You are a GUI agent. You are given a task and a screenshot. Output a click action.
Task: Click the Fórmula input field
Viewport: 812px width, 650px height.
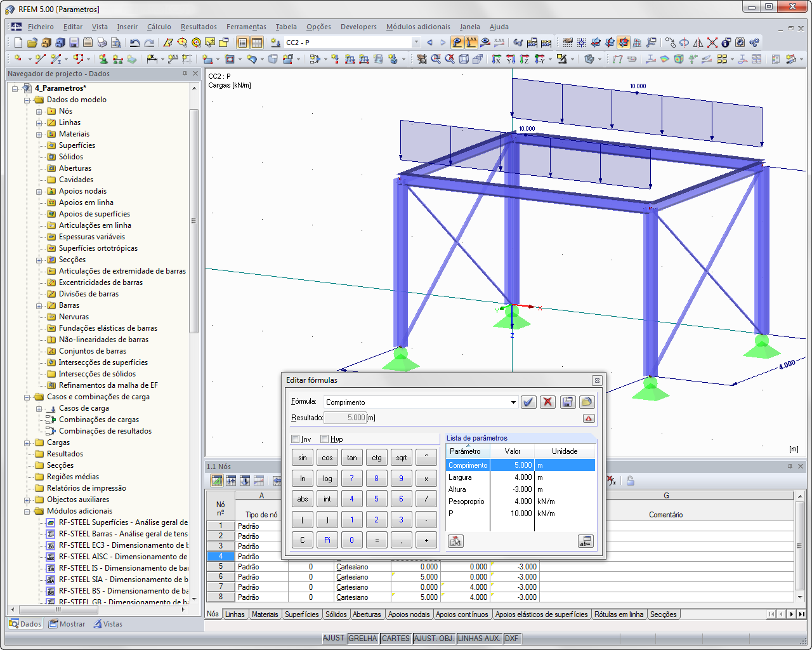(416, 402)
